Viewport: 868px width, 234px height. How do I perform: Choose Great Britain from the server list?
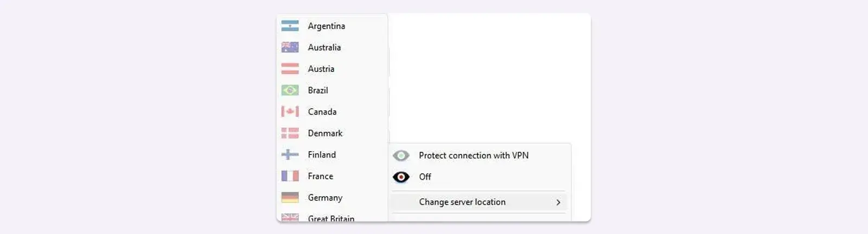(331, 218)
